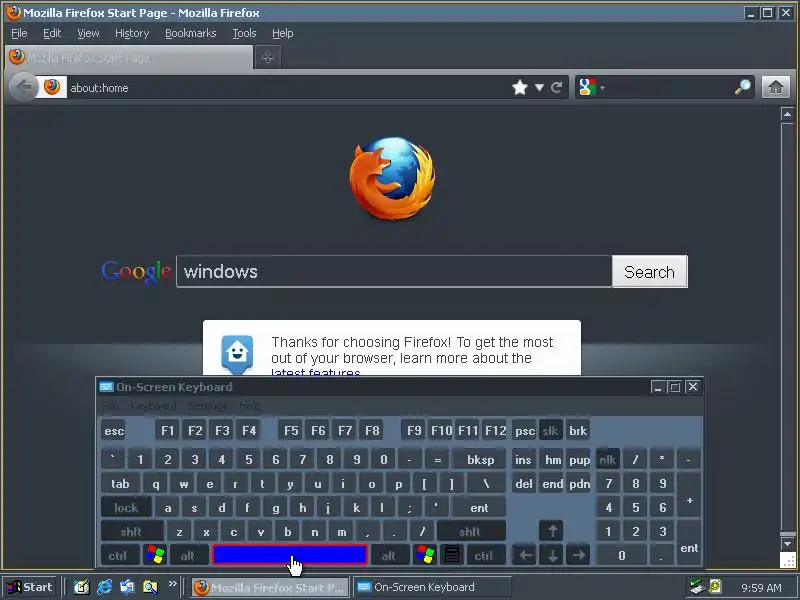This screenshot has width=800, height=600.
Task: Toggle the left ctrl key
Action: (118, 555)
